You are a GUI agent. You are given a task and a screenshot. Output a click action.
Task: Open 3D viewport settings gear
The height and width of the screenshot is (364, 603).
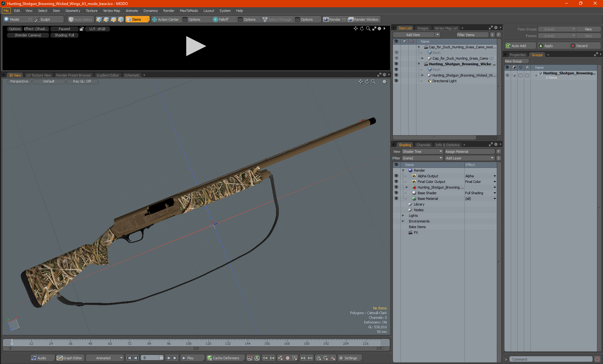tap(384, 82)
